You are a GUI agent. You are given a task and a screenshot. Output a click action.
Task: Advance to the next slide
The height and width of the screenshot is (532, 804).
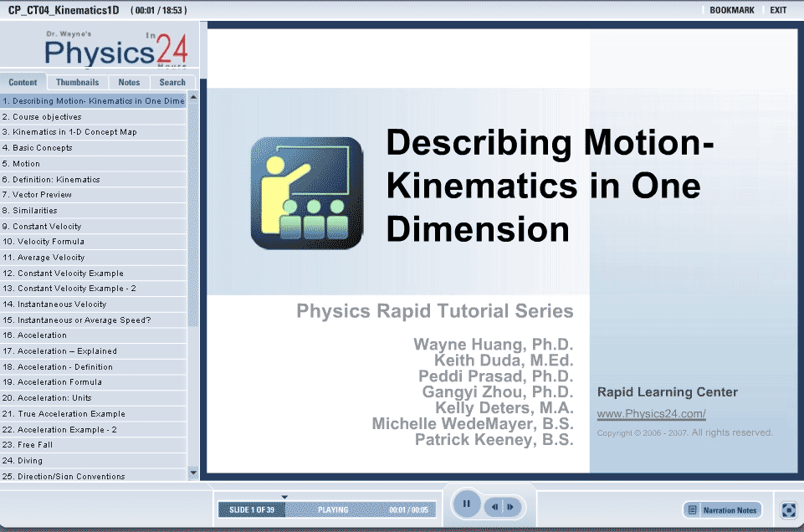[511, 507]
